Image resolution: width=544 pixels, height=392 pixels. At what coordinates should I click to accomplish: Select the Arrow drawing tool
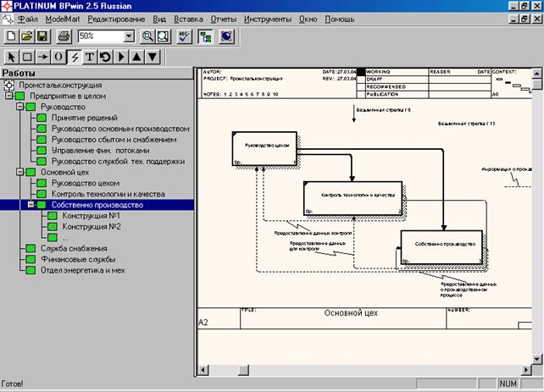42,57
